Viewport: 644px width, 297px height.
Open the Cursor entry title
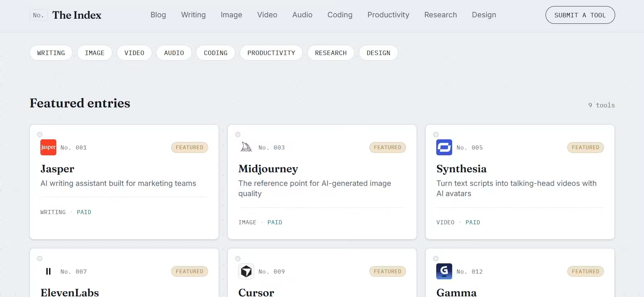click(x=256, y=292)
